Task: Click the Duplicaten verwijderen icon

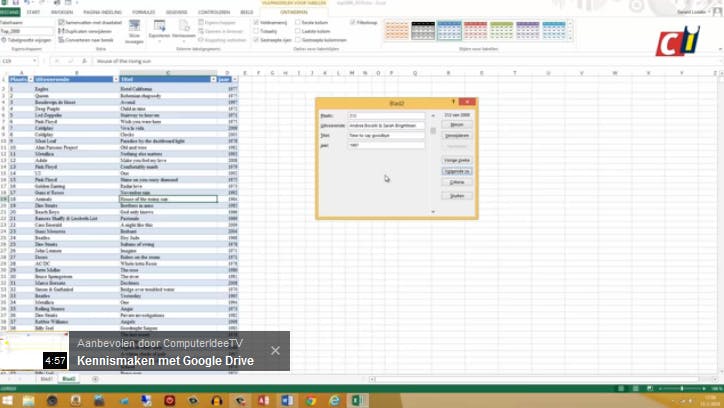Action: (61, 31)
